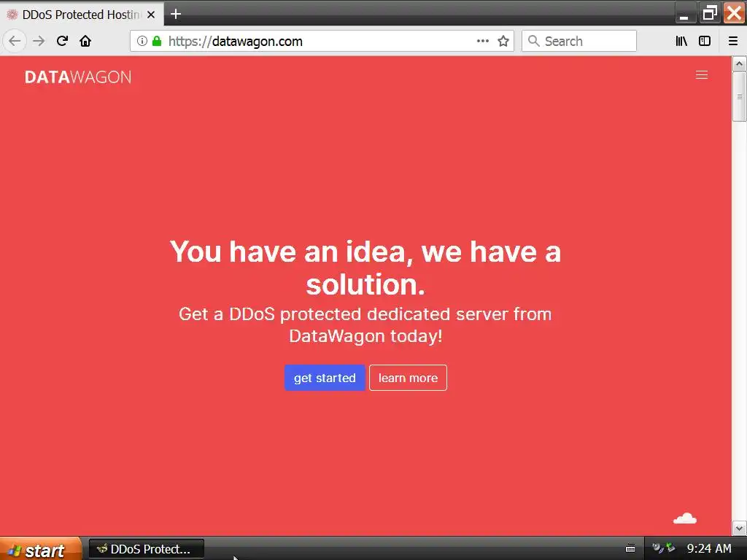Open the Windows start menu
747x560 pixels.
[x=40, y=549]
